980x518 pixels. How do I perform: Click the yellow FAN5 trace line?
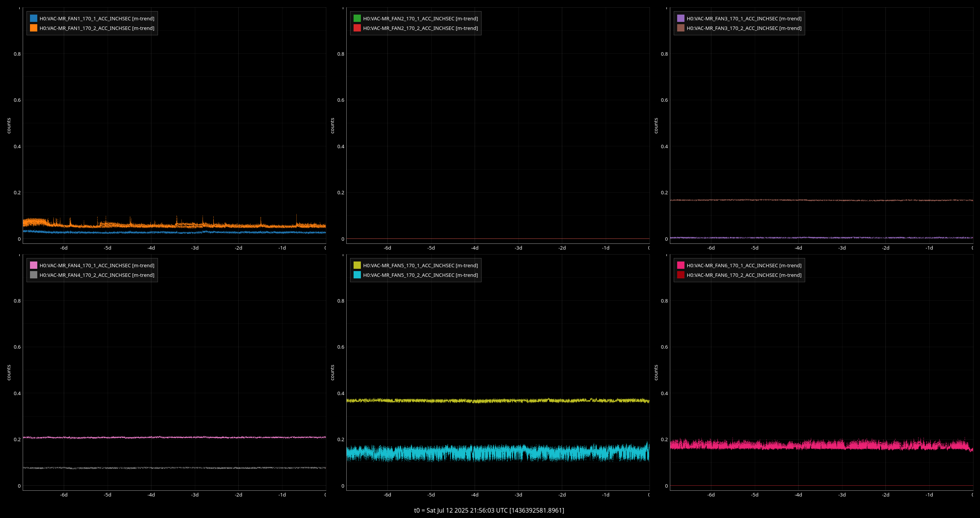coord(498,400)
